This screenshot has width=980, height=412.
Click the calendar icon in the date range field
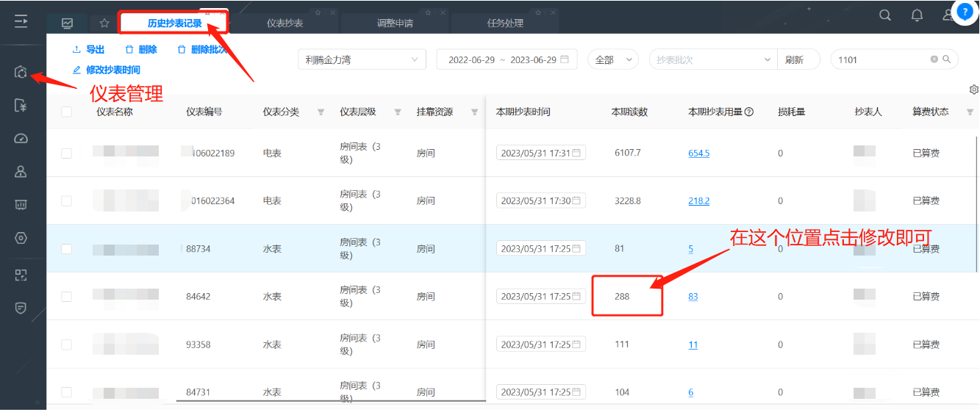tap(565, 59)
